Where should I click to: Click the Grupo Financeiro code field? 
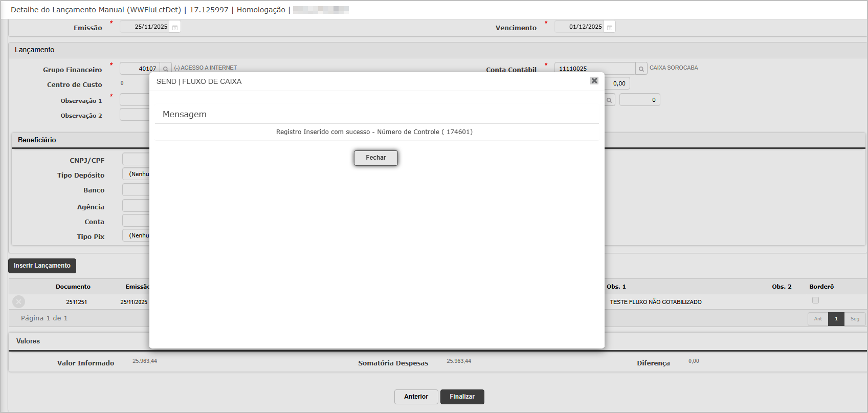click(140, 69)
